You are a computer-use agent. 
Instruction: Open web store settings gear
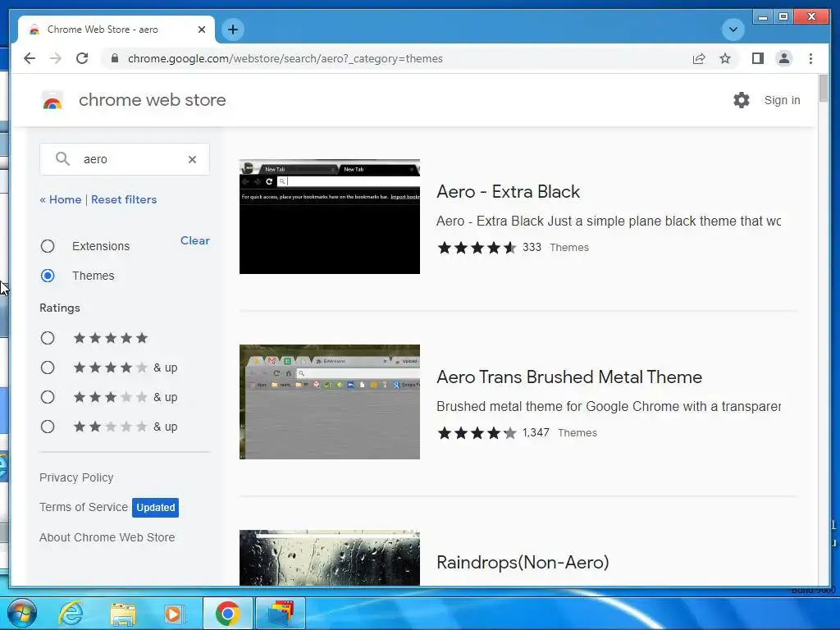coord(742,100)
